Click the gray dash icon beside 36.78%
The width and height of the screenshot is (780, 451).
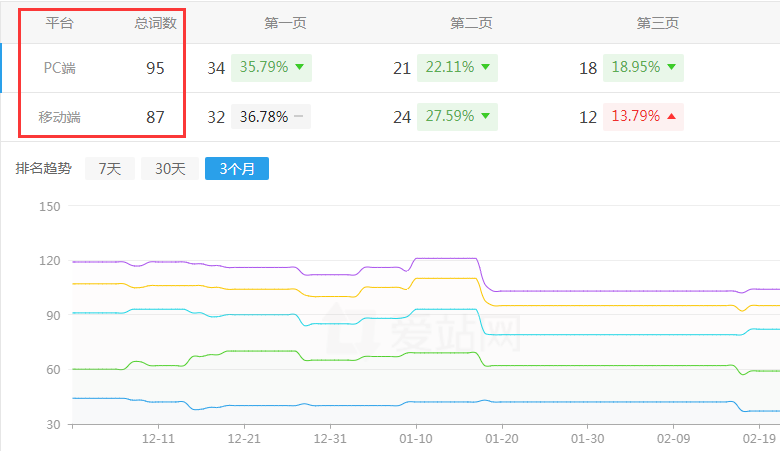pos(298,117)
